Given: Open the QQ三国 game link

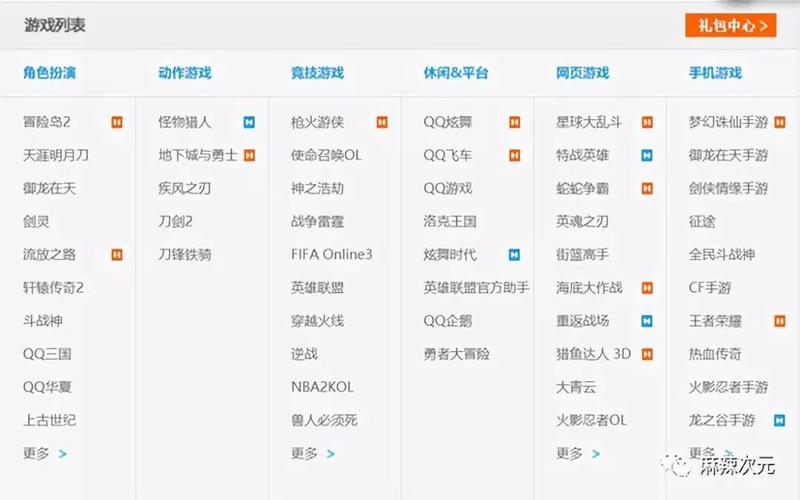Looking at the screenshot, I should [x=47, y=354].
